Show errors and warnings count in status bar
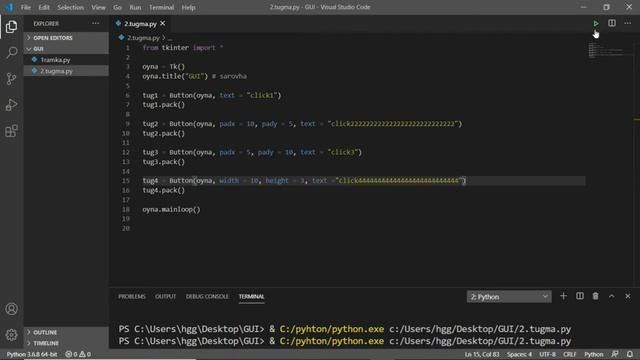The height and width of the screenshot is (360, 640). tap(78, 354)
